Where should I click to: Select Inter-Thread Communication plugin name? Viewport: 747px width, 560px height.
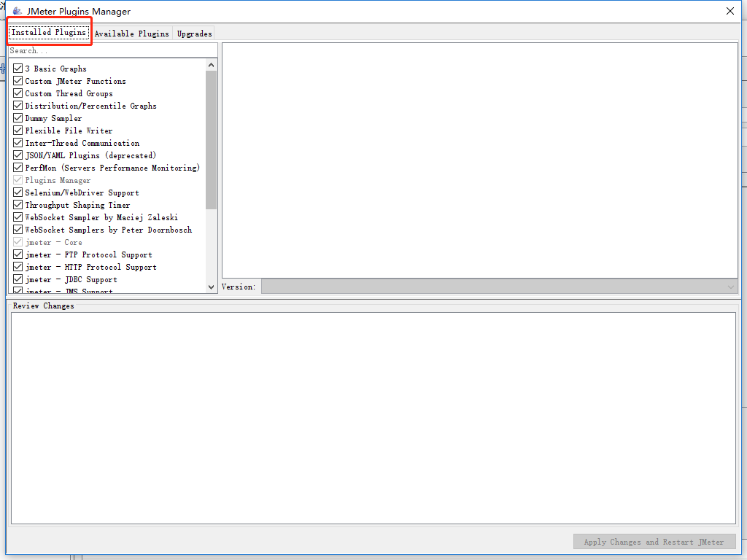pos(82,143)
